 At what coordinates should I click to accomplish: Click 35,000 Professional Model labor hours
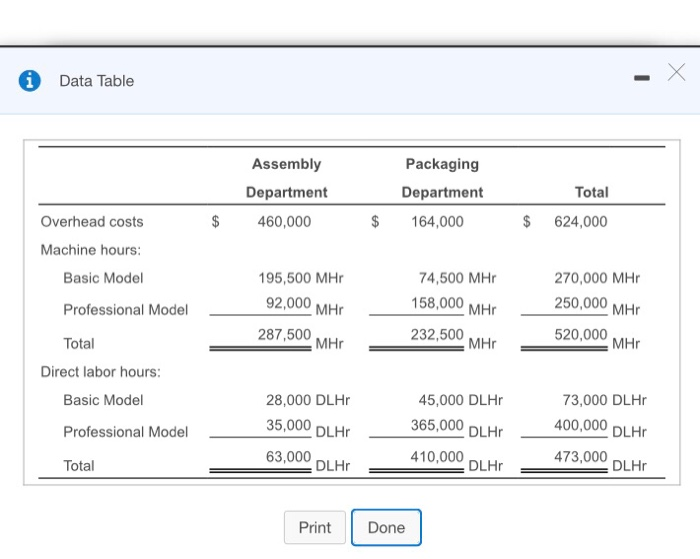(x=288, y=425)
